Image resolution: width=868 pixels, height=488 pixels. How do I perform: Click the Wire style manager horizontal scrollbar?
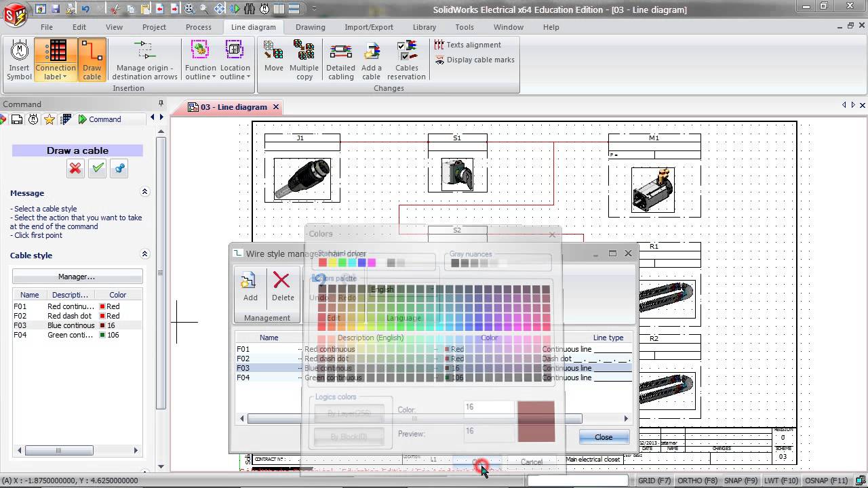414,419
